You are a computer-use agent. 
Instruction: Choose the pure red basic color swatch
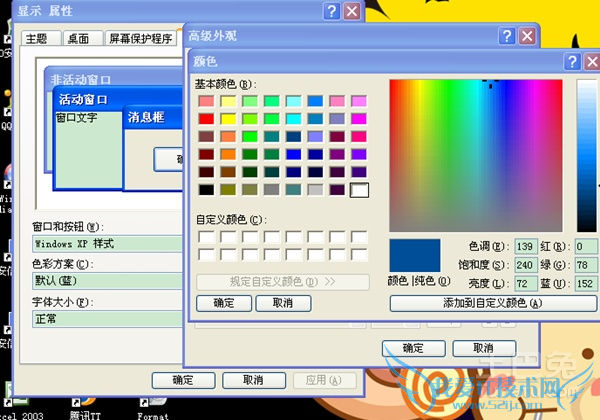click(206, 118)
